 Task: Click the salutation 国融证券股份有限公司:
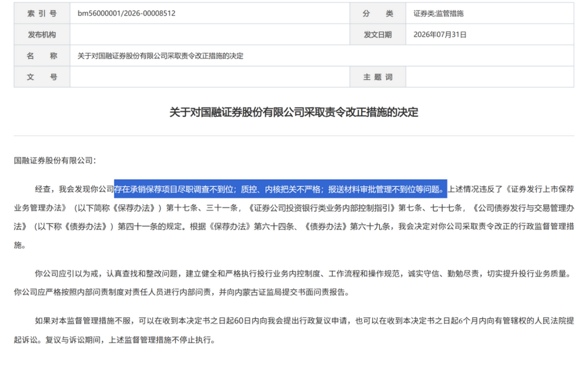coord(55,160)
